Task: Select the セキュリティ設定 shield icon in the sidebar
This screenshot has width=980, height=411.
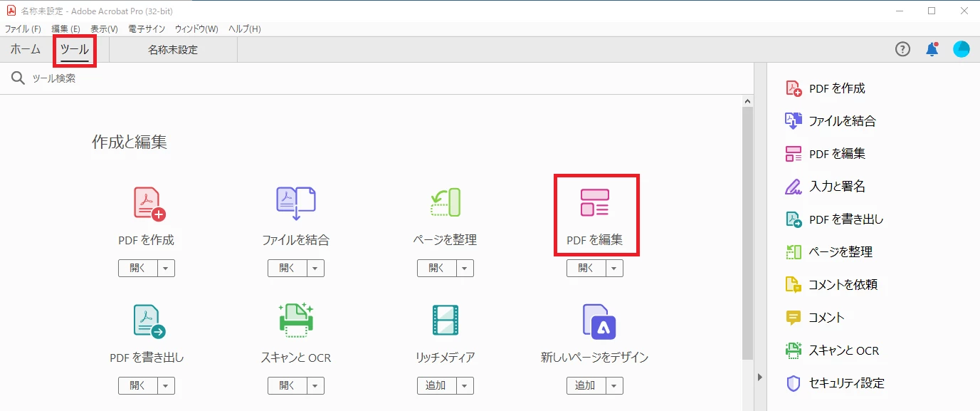Action: point(794,383)
